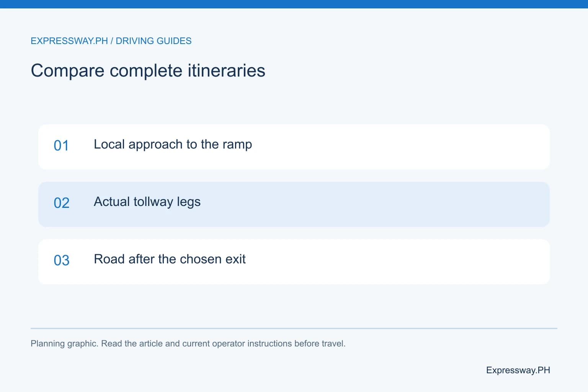Image resolution: width=588 pixels, height=392 pixels.
Task: Select the highlighted 'Actual tollway legs' card
Action: click(294, 204)
